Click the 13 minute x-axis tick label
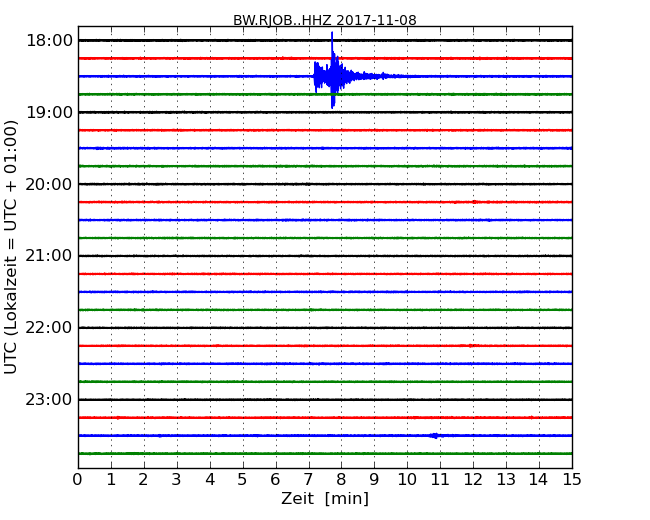 tap(506, 479)
